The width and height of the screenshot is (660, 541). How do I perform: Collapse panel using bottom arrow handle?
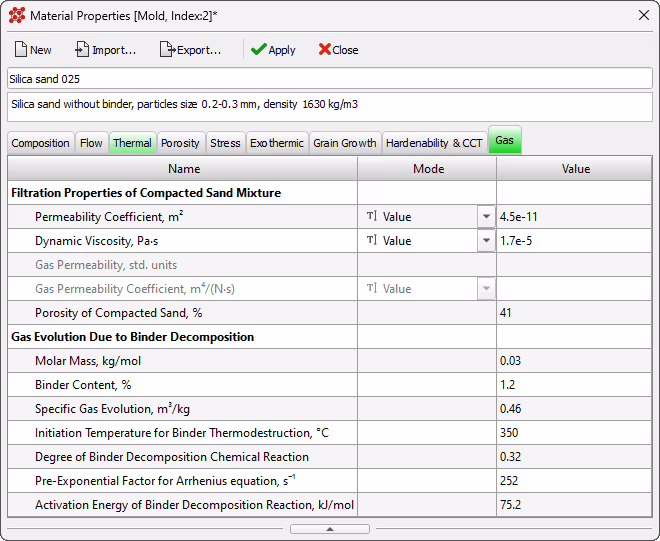click(x=330, y=529)
